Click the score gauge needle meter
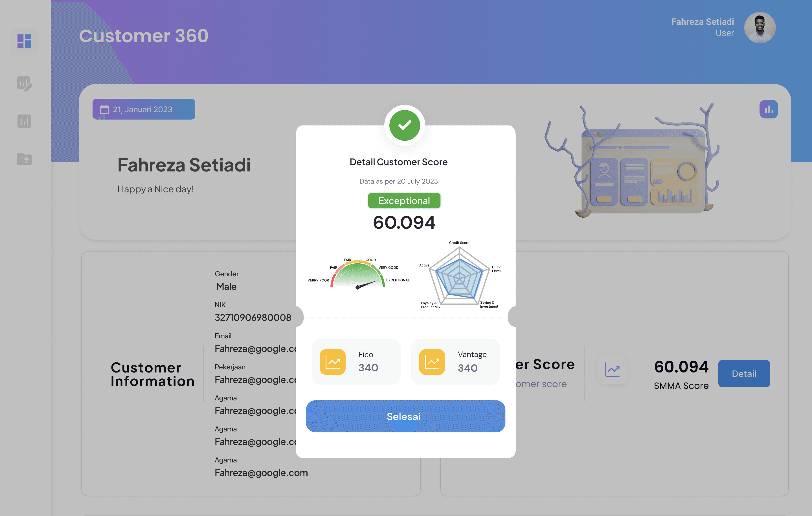 tap(358, 275)
